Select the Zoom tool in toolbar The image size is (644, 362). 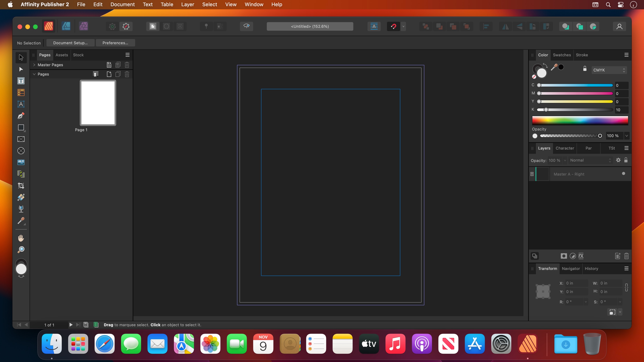point(21,250)
